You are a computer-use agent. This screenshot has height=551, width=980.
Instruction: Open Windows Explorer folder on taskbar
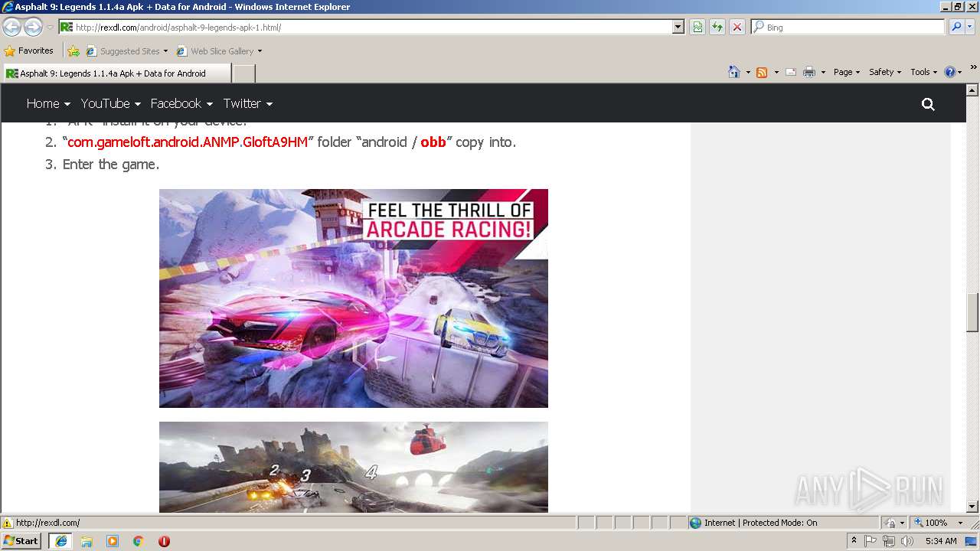click(x=87, y=541)
